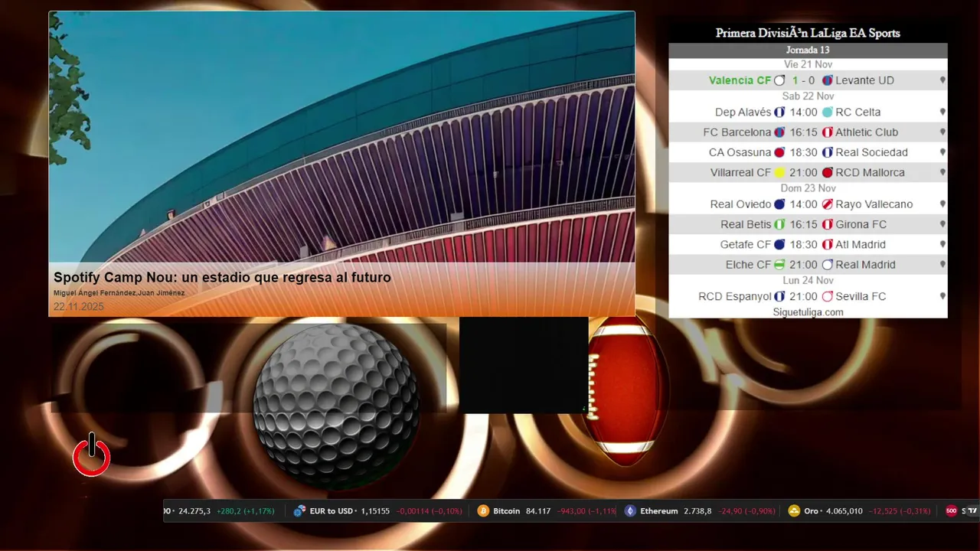Click location pin for Getafe–Atl Madrid match
Image resolution: width=980 pixels, height=551 pixels.
click(x=942, y=245)
